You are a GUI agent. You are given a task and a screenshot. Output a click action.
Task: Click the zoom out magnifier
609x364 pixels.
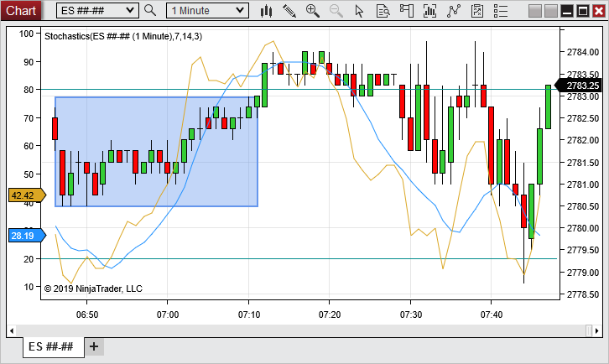[x=336, y=11]
